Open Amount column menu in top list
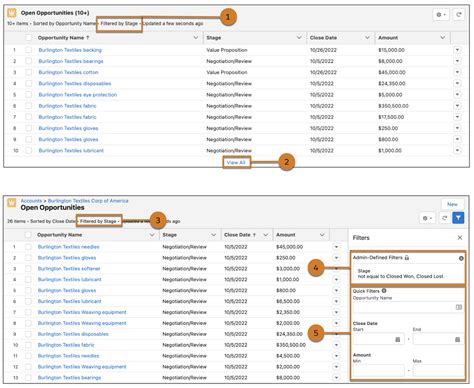Screen dimensions: 474x388 pyautogui.click(x=443, y=38)
